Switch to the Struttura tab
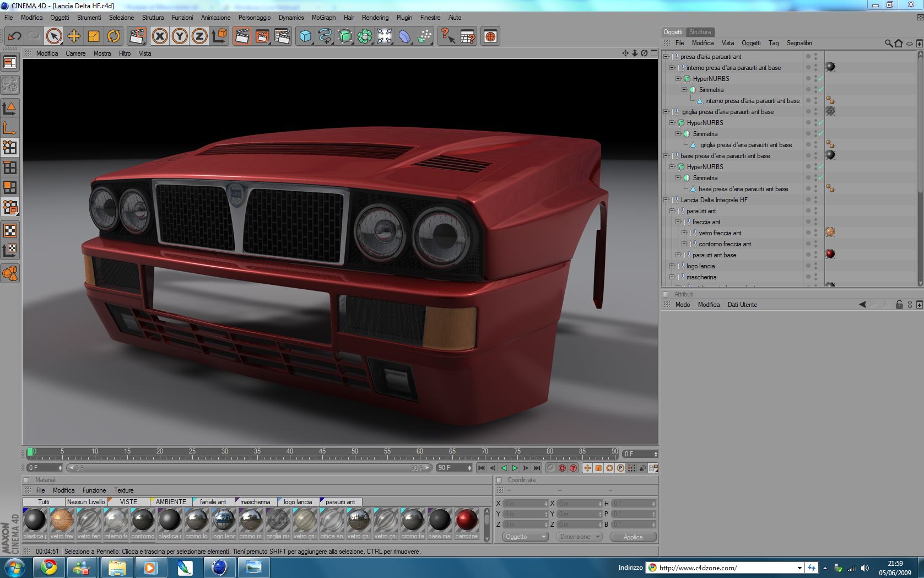The width and height of the screenshot is (924, 578). point(700,32)
